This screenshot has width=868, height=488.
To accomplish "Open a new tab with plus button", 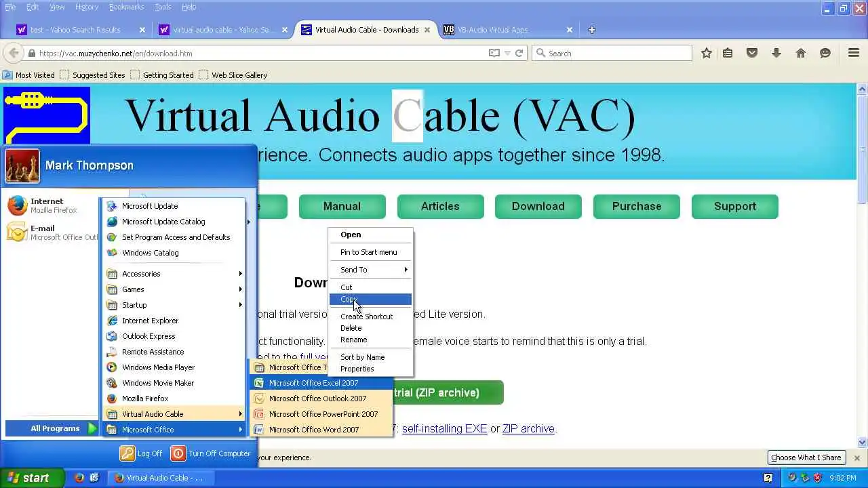I will [591, 30].
